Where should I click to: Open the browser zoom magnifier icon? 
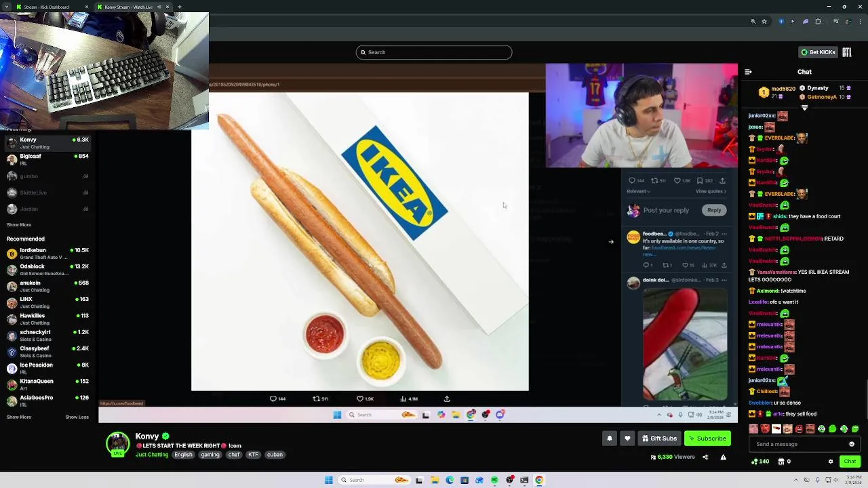[x=753, y=22]
